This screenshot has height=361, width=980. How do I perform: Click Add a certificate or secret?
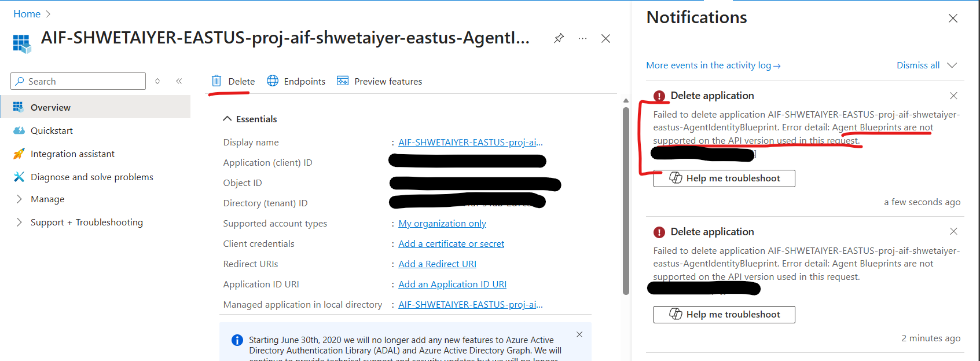[x=452, y=243]
